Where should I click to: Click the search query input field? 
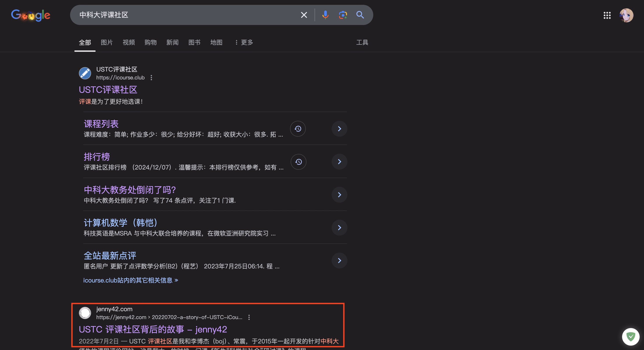[x=185, y=15]
